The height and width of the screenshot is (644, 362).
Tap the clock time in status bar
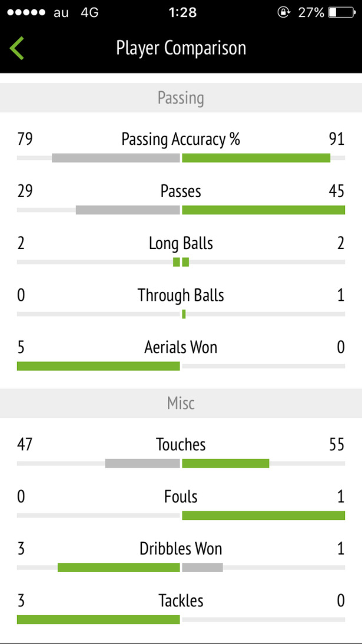(182, 13)
